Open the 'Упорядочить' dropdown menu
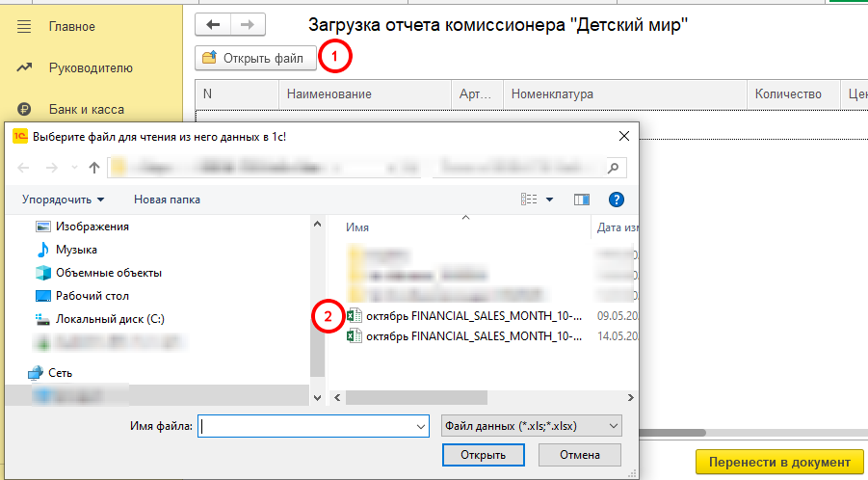Screen dimensions: 868x480 click(63, 200)
